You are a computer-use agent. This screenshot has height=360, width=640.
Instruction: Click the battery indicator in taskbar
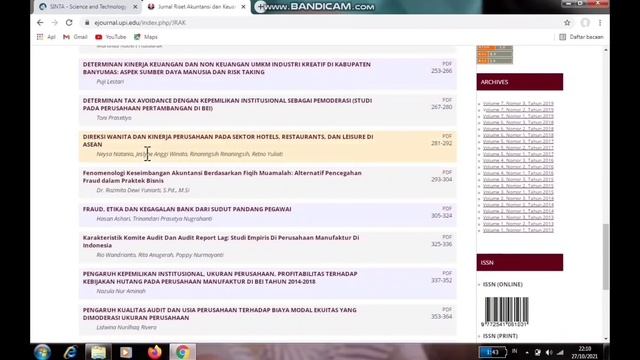click(x=493, y=352)
